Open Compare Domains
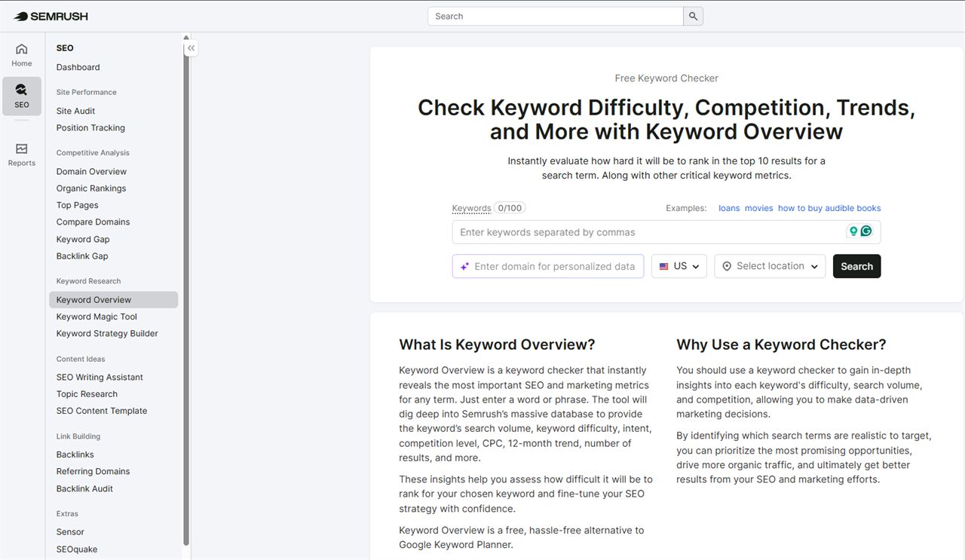The image size is (965, 560). (93, 222)
